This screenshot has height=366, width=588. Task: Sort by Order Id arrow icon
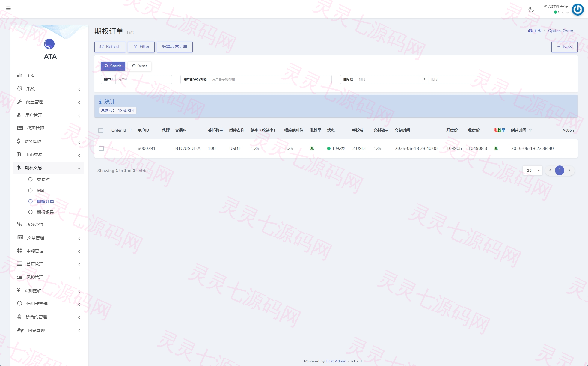[130, 130]
